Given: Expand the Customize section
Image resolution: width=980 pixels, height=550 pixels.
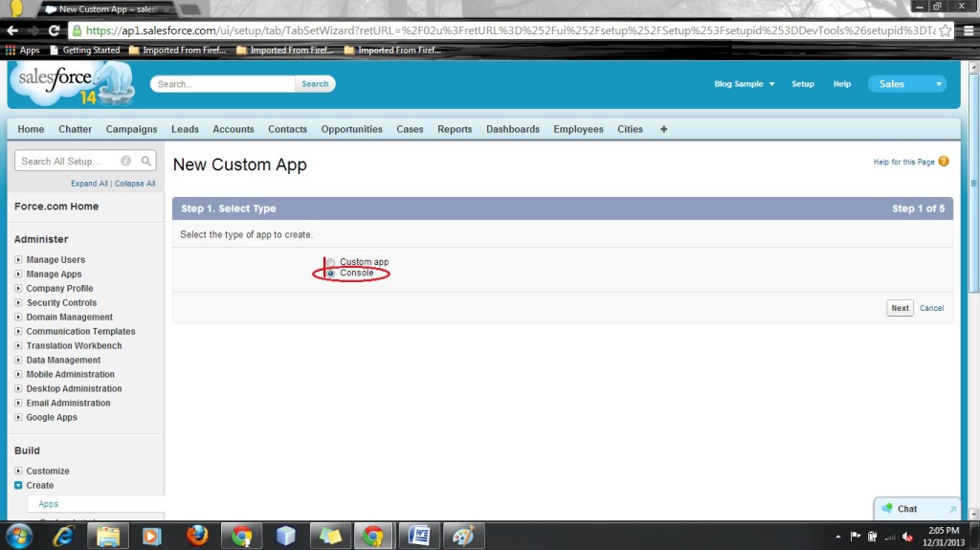Looking at the screenshot, I should (18, 471).
